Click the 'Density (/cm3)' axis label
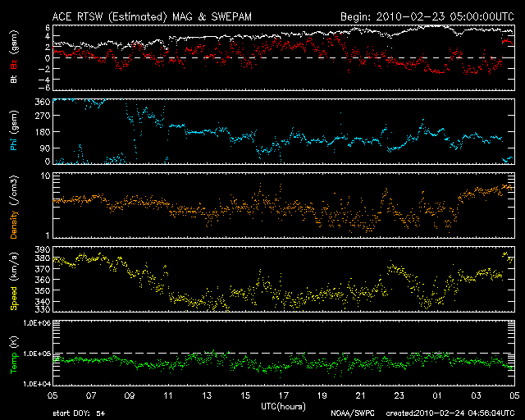The height and width of the screenshot is (420, 525). click(x=14, y=207)
